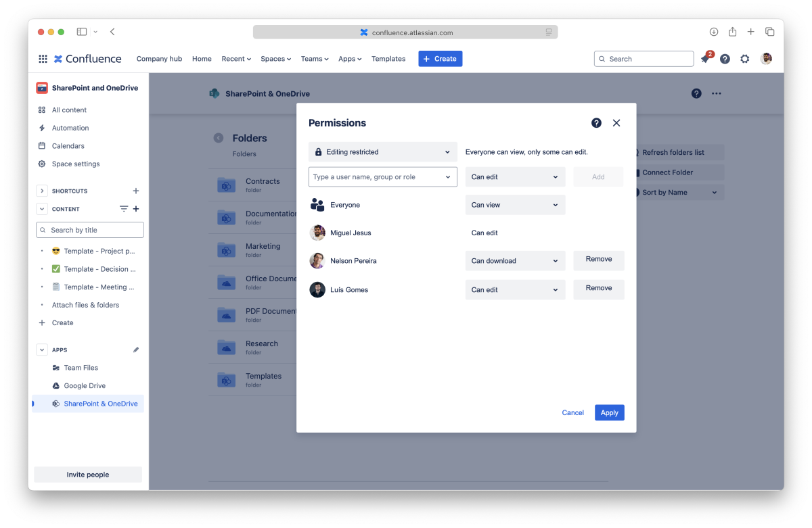Click the Safari share icon
The image size is (812, 528).
[732, 32]
